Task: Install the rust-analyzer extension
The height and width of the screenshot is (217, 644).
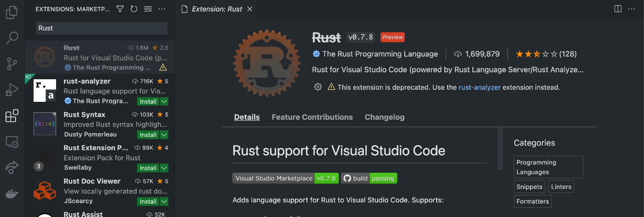Action: coord(148,101)
